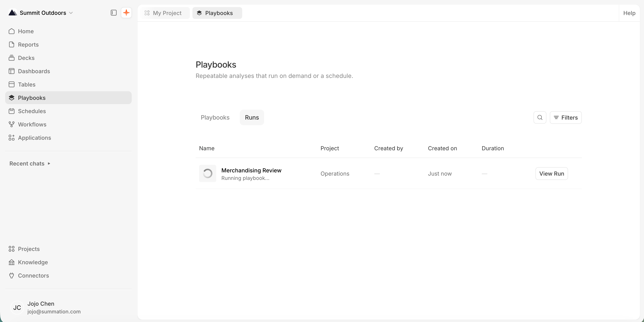
Task: Collapse the sidebar with the panel icon
Action: [x=113, y=13]
